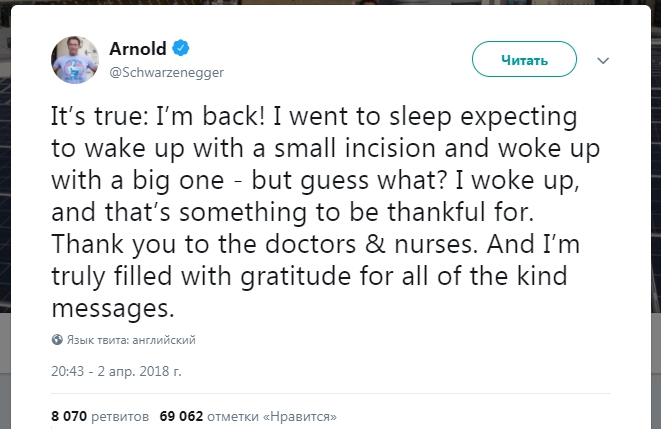Expand the chevron menu beside Читать
Image resolution: width=661 pixels, height=429 pixels.
603,61
